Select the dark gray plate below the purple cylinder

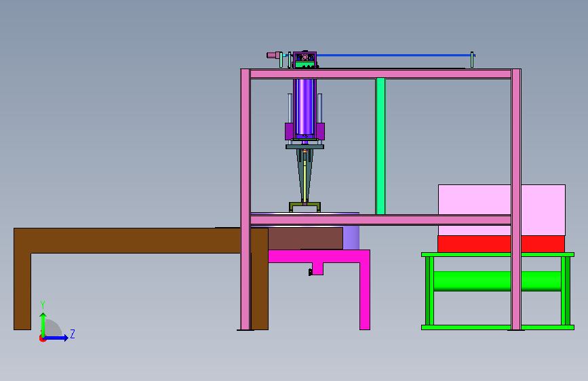305,146
